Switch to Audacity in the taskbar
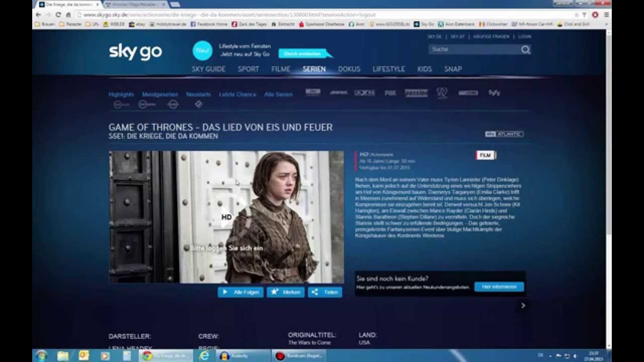 point(244,355)
